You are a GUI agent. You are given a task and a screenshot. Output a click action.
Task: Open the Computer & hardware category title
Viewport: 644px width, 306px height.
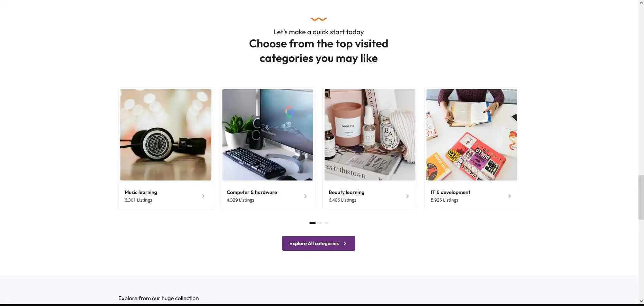pyautogui.click(x=252, y=192)
